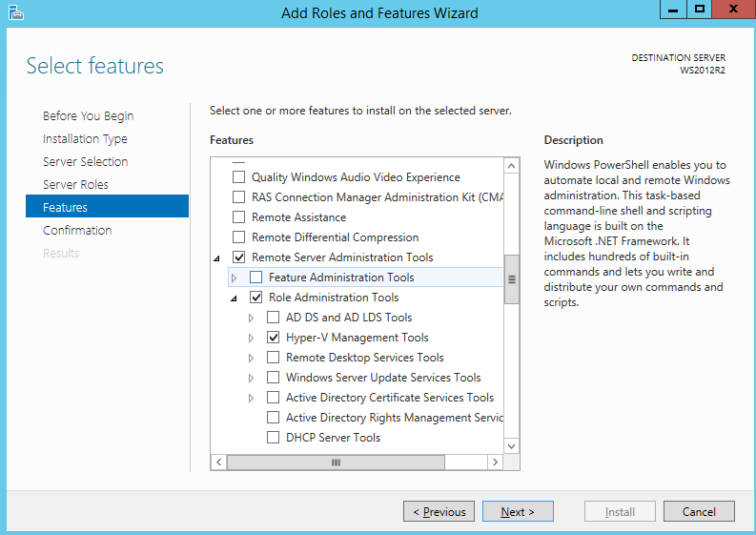The width and height of the screenshot is (756, 535).
Task: Uncheck Remote Server Administration Tools
Action: coord(238,257)
